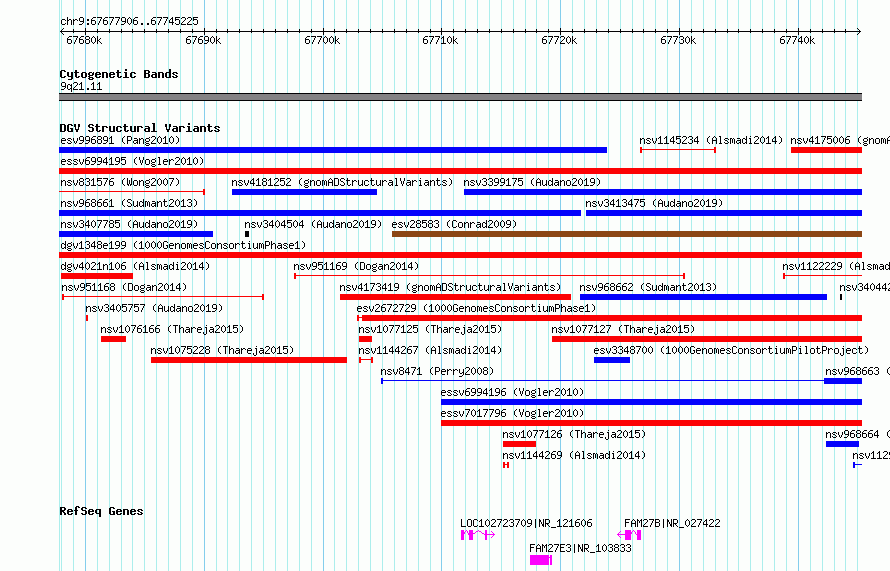Open nsv1145234 (Alsmadi2014) variant
The width and height of the screenshot is (890, 571).
point(711,140)
